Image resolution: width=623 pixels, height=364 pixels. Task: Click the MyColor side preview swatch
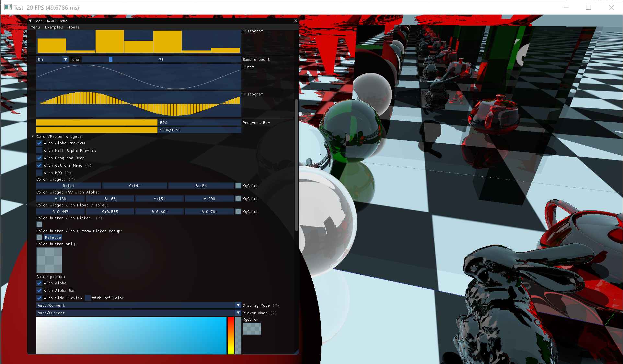click(252, 329)
